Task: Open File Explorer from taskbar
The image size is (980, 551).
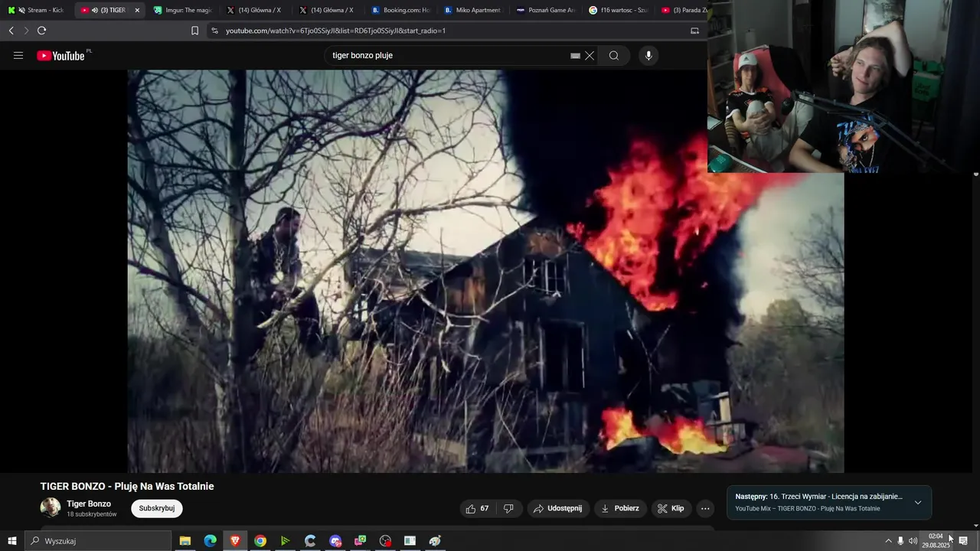Action: (185, 541)
